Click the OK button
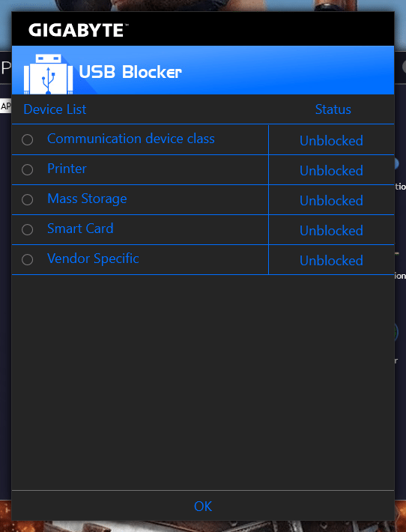This screenshot has height=532, width=406. (203, 507)
